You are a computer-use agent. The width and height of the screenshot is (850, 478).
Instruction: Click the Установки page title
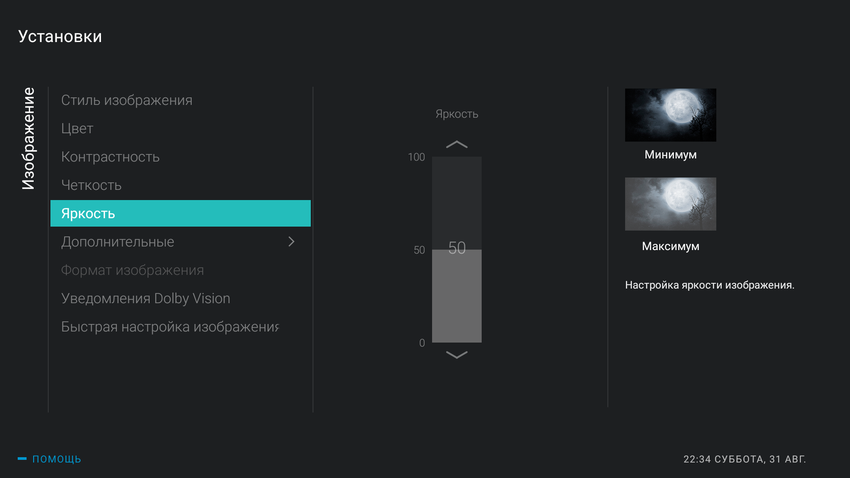60,37
